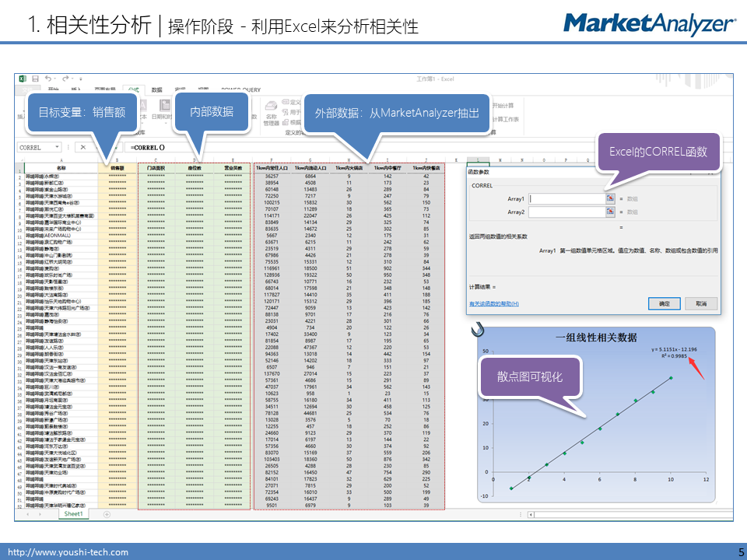
Task: Select the 座位数 header cell
Action: (x=195, y=168)
